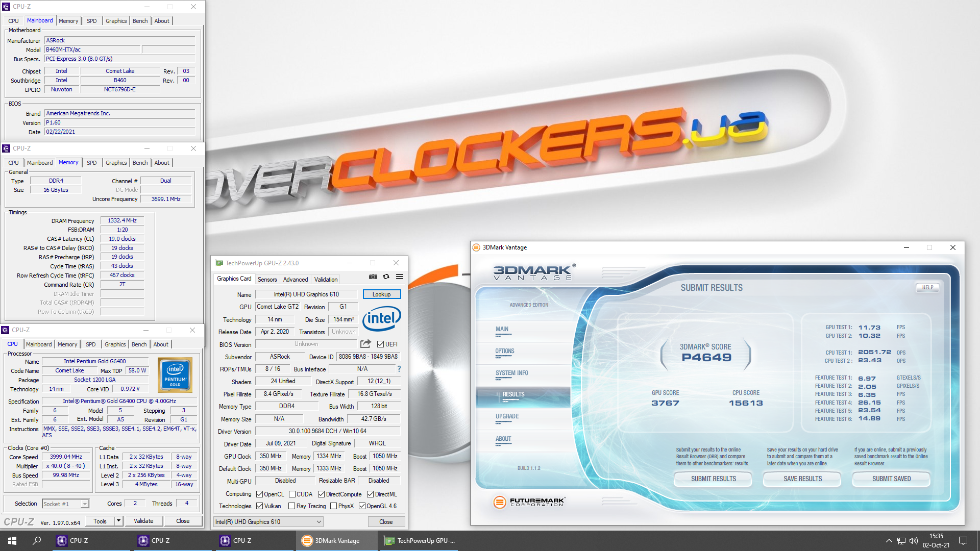Open MAIN in 3DMark Vantage menu
The height and width of the screenshot is (551, 980).
(502, 329)
